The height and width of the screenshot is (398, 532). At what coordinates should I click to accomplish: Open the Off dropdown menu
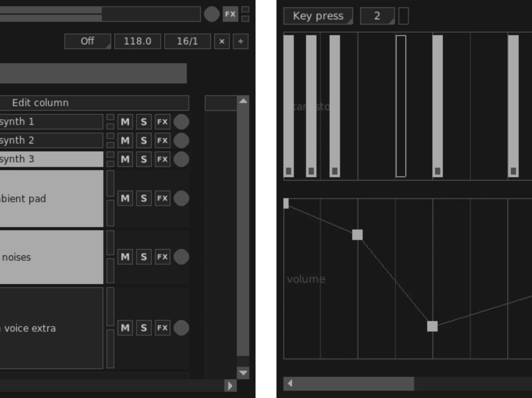pos(88,41)
